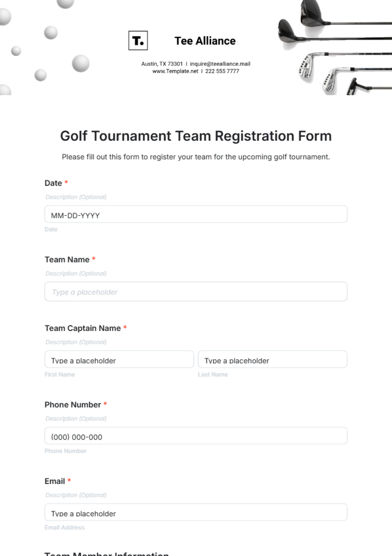Screen dimensions: 392x556
Task: Open the www.Template.net website link
Action: pyautogui.click(x=175, y=71)
